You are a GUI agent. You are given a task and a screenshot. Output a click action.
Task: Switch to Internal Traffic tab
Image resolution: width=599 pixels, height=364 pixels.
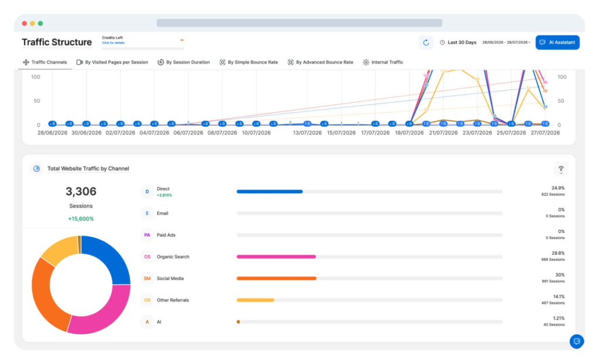click(383, 62)
